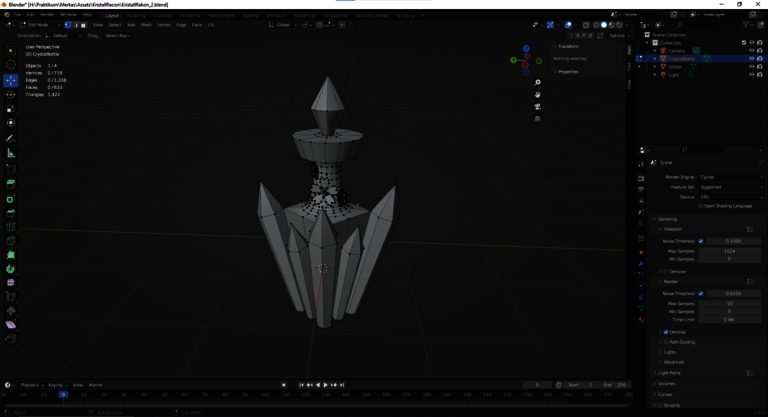Enable edge select mode

click(76, 25)
